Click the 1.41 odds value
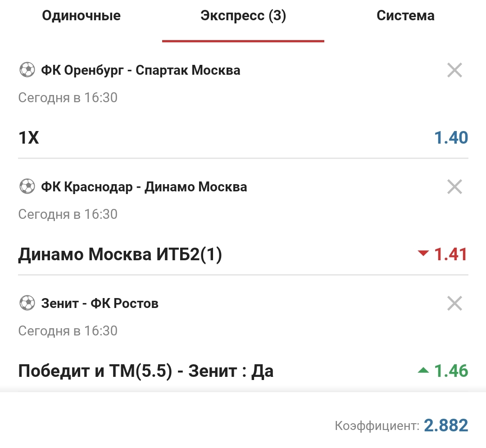This screenshot has width=486, height=448. [451, 254]
